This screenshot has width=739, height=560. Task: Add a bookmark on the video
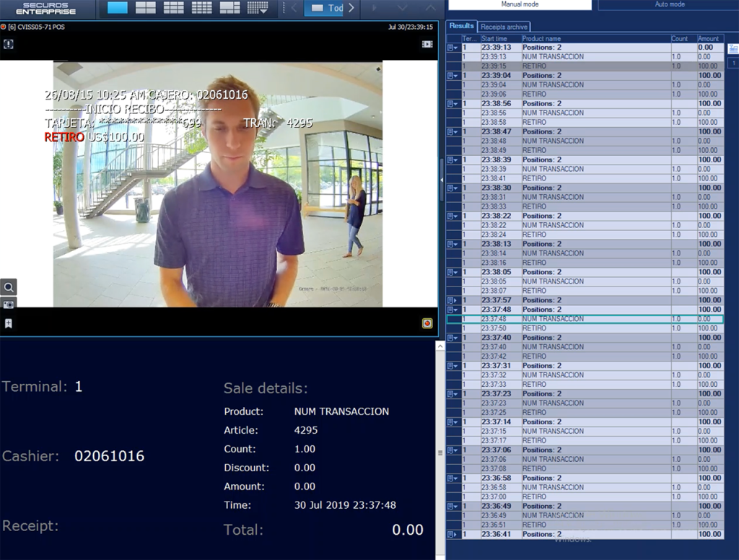9,323
